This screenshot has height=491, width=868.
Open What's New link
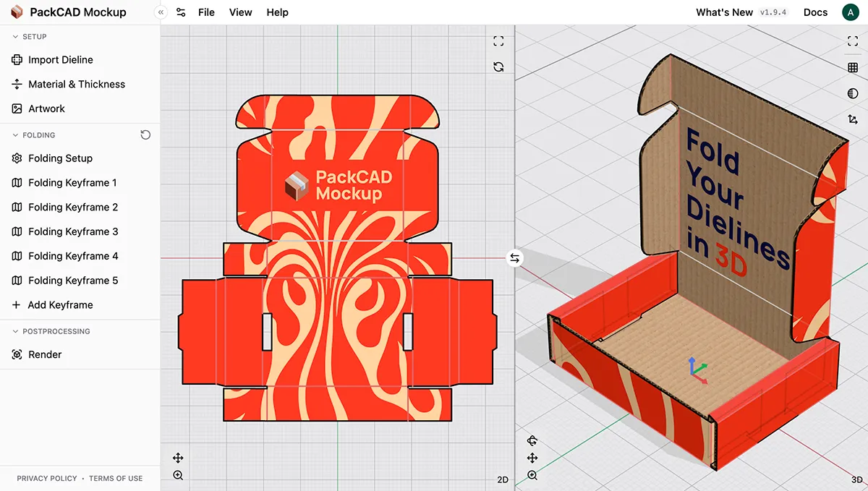[724, 12]
